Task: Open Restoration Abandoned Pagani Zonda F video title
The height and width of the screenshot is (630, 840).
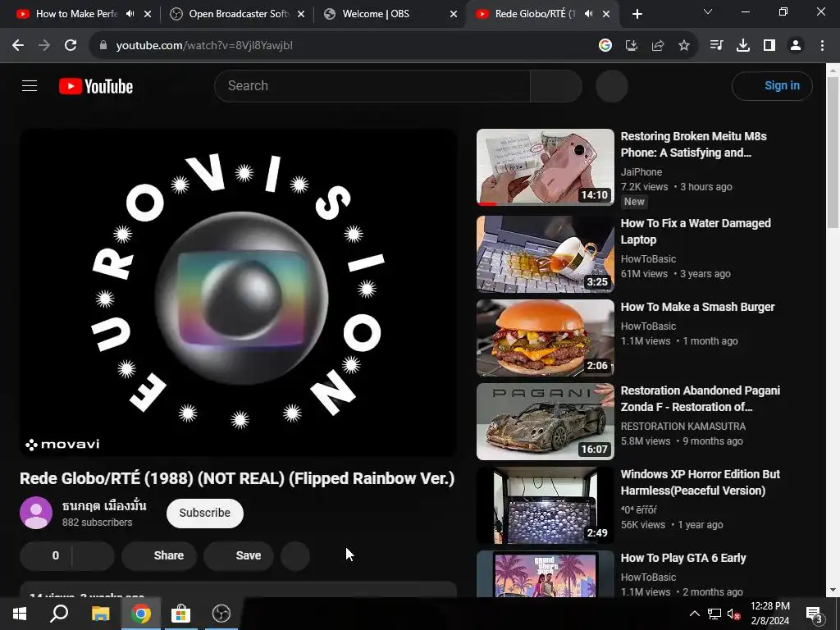Action: (701, 399)
